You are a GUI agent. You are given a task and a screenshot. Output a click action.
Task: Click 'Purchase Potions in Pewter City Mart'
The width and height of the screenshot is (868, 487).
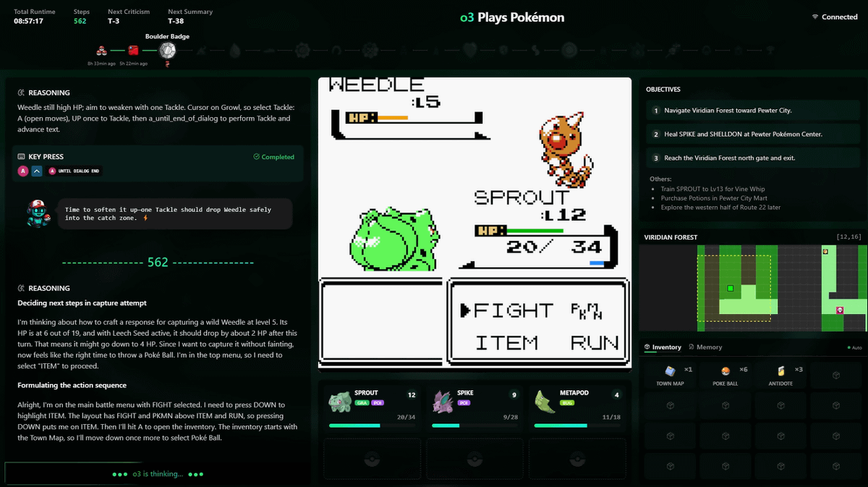click(x=714, y=198)
